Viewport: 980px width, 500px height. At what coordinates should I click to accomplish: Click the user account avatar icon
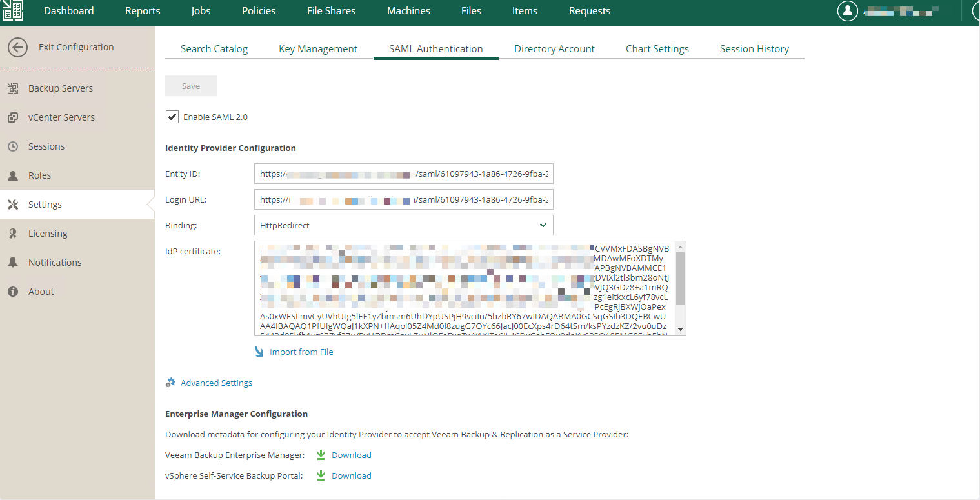coord(848,11)
